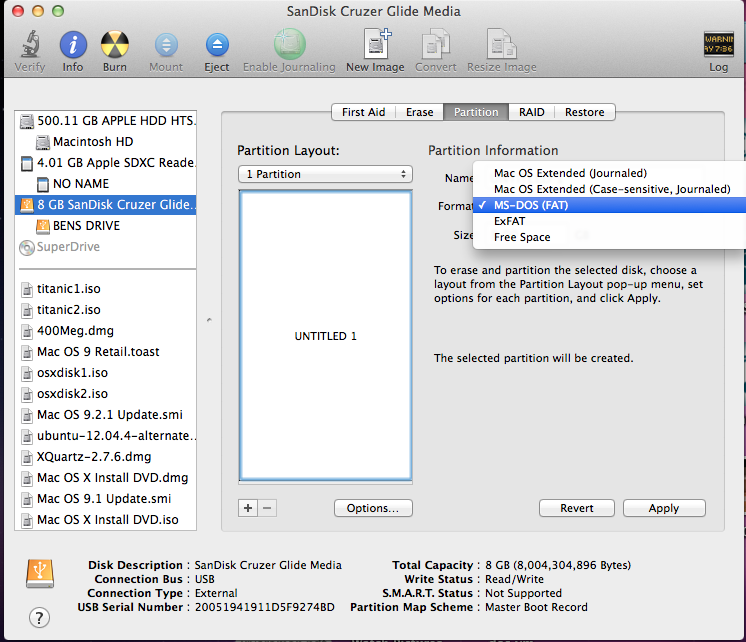The width and height of the screenshot is (746, 642).
Task: Select 8 GB SanDisk Cruzer Glide
Action: pyautogui.click(x=106, y=205)
